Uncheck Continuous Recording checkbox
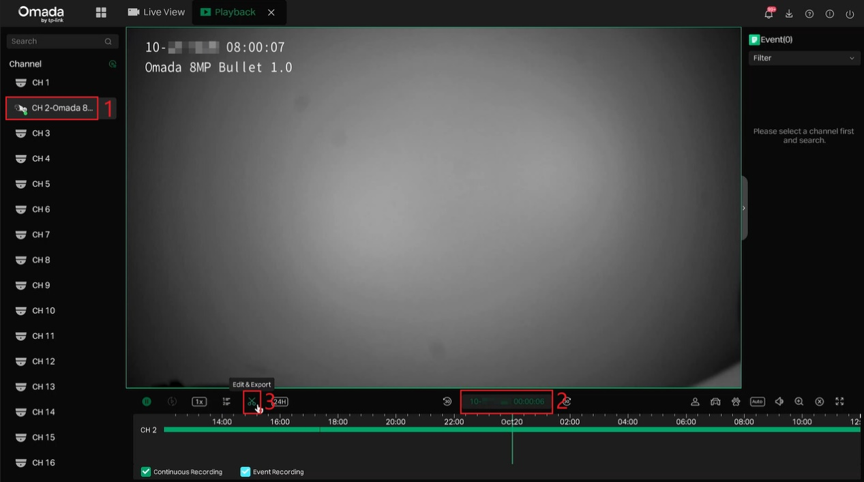The image size is (864, 482). [x=146, y=472]
